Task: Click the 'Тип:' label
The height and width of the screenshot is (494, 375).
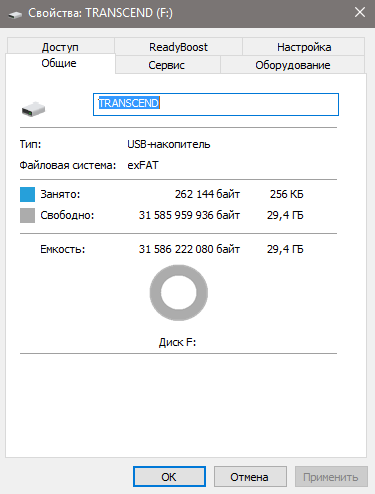Action: tap(30, 144)
